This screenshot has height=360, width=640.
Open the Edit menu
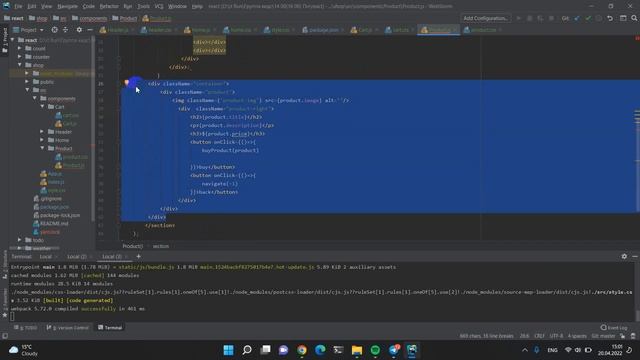pos(31,7)
